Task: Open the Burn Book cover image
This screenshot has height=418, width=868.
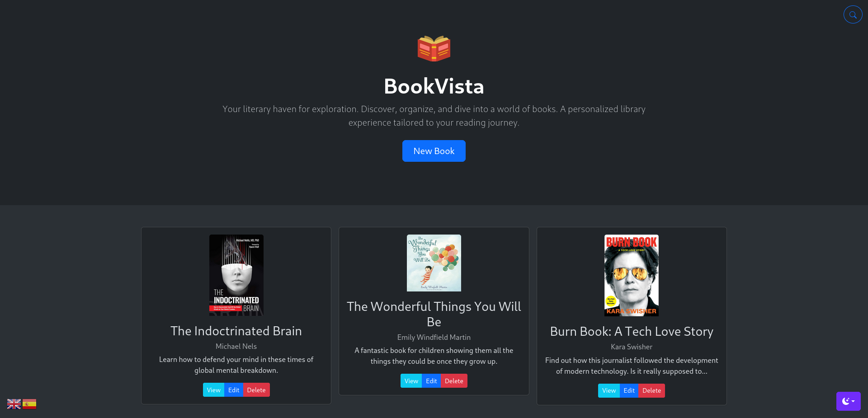Action: 632,275
